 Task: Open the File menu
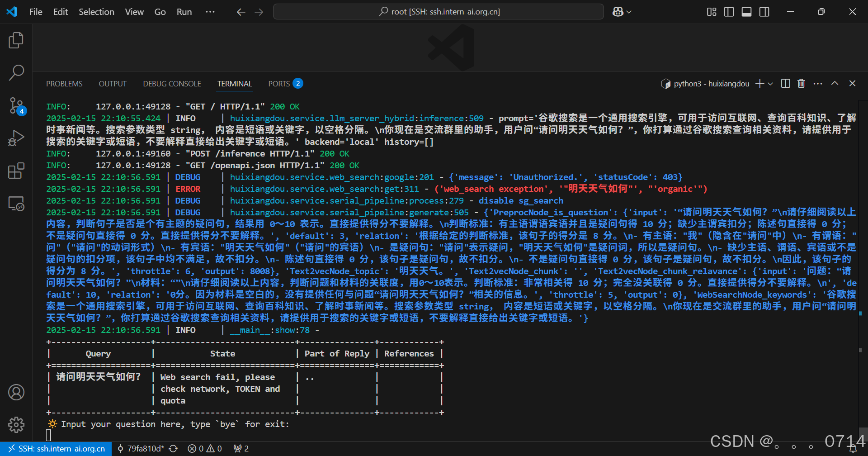click(36, 12)
